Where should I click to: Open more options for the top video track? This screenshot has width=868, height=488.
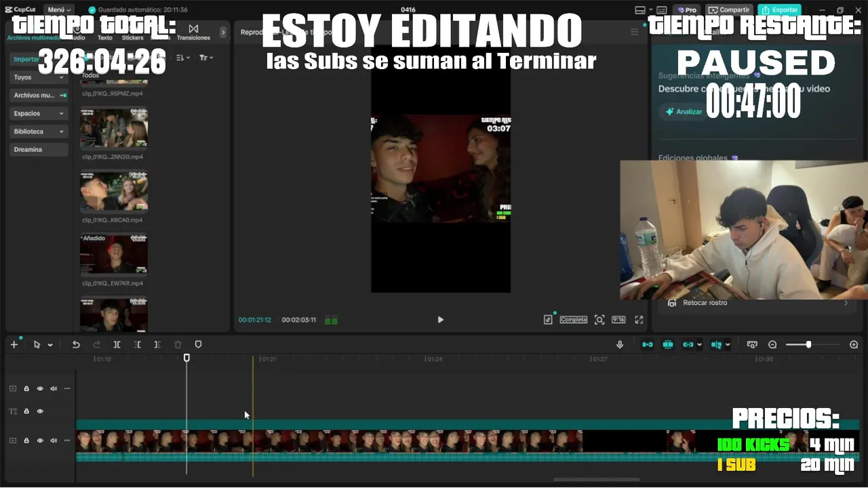point(66,388)
